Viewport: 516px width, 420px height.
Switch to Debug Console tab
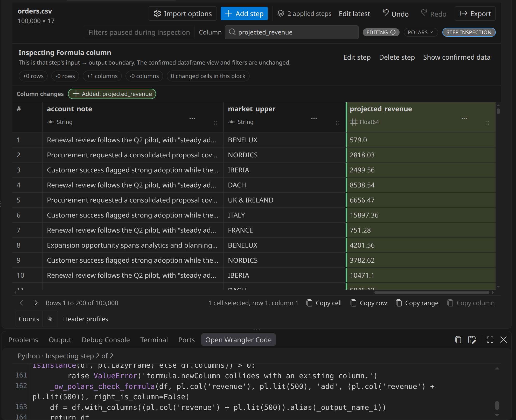106,340
